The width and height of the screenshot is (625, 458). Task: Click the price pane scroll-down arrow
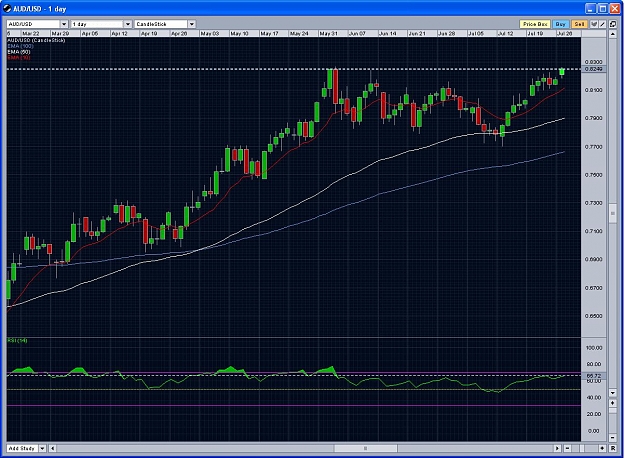tap(613, 393)
